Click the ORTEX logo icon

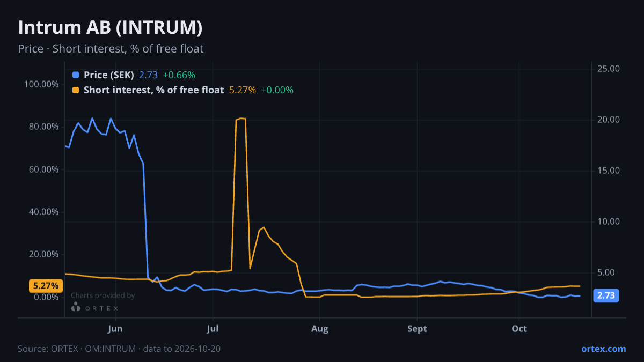tap(76, 307)
